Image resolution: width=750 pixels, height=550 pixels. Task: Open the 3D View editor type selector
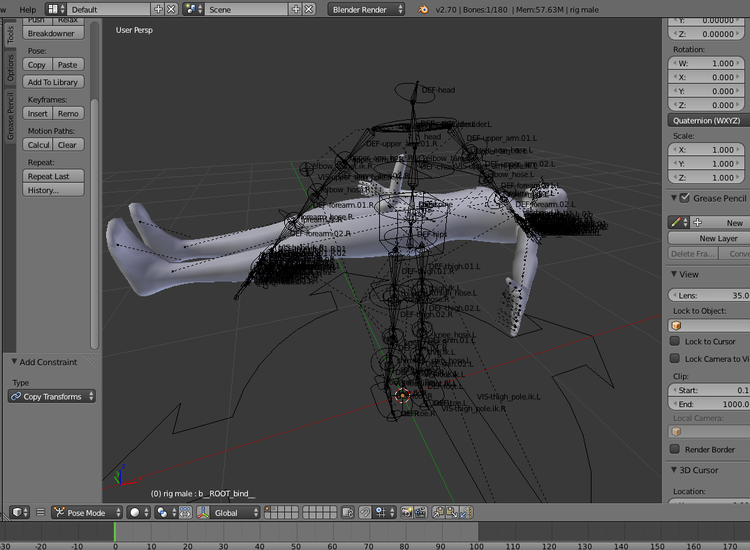coord(20,513)
